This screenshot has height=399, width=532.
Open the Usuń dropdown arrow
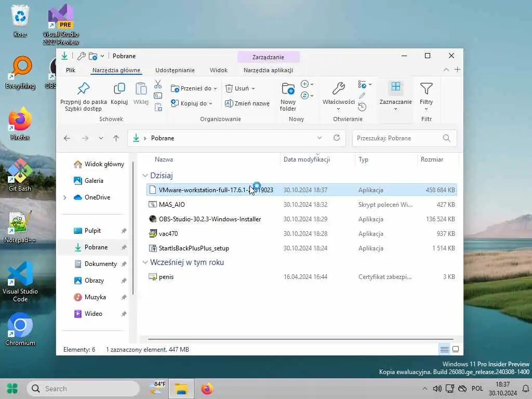[x=253, y=88]
